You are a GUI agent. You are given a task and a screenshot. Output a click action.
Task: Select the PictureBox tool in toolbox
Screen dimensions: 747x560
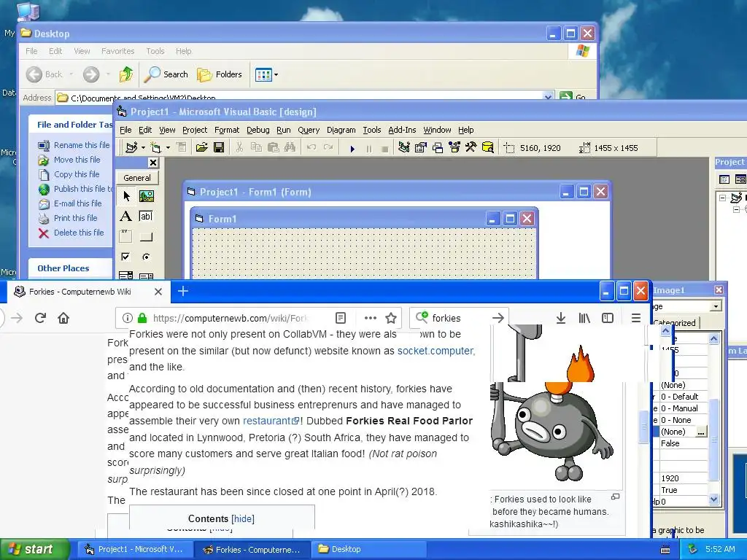146,196
